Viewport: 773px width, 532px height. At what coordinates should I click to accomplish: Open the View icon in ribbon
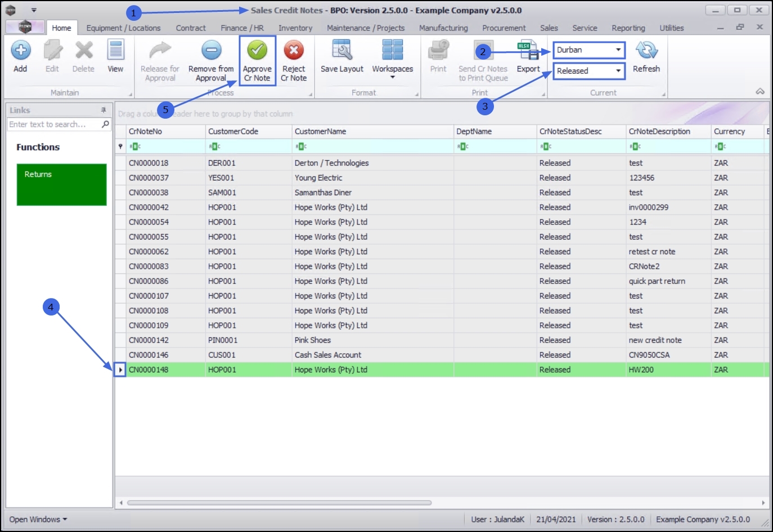[x=115, y=51]
